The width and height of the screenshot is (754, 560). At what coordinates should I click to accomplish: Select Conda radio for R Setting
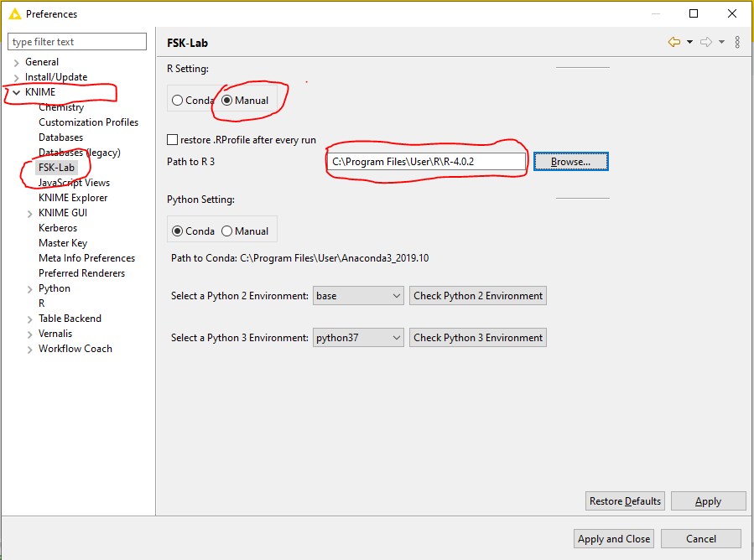click(x=178, y=100)
